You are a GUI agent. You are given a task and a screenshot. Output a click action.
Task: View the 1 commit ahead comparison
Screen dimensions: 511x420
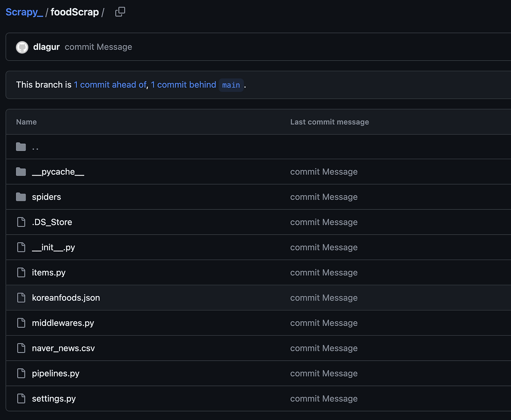(x=110, y=85)
